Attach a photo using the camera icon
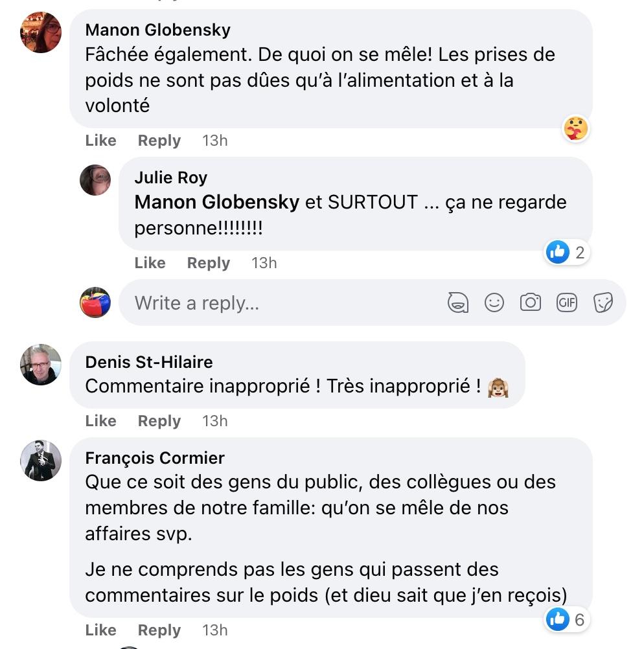The height and width of the screenshot is (649, 644). pos(531,302)
